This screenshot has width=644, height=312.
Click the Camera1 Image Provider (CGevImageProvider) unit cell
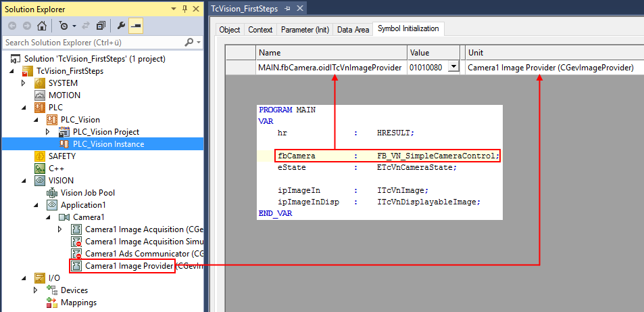555,67
